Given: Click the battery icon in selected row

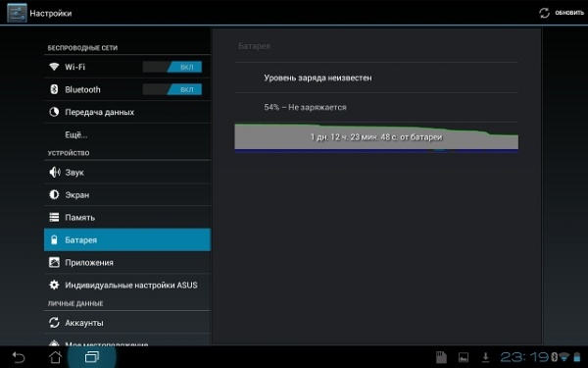Looking at the screenshot, I should (x=54, y=239).
